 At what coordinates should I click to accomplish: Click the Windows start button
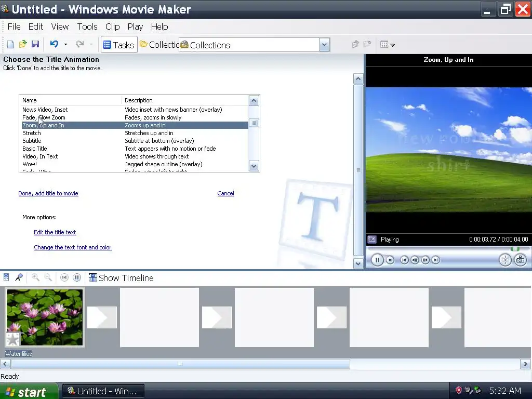(x=29, y=391)
